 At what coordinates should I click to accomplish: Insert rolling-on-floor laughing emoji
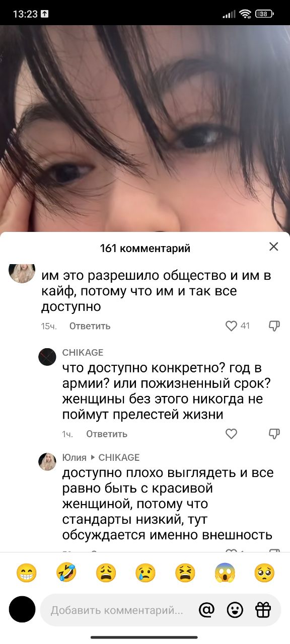coord(66,573)
